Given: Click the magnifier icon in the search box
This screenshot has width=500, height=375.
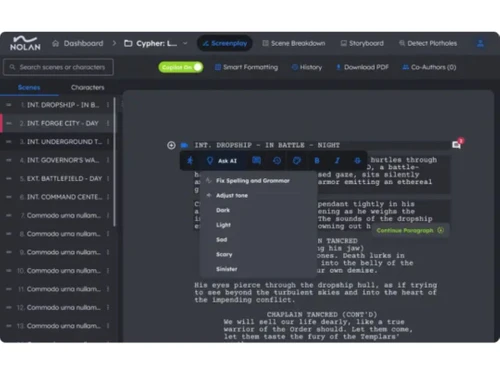Looking at the screenshot, I should tap(12, 67).
